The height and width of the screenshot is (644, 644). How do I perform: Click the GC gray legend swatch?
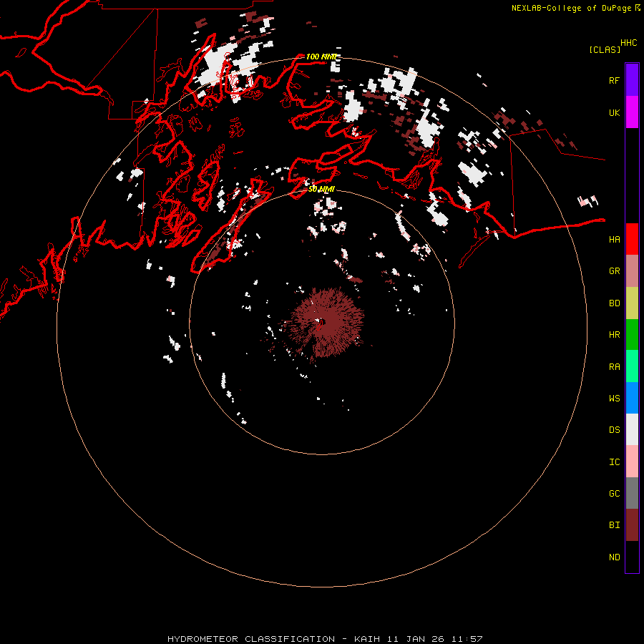point(632,493)
